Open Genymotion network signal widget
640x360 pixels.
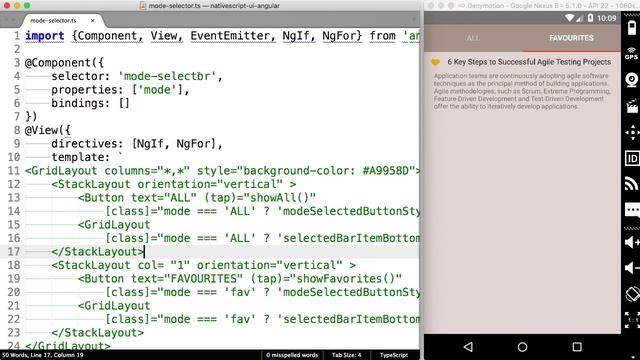coord(632,184)
